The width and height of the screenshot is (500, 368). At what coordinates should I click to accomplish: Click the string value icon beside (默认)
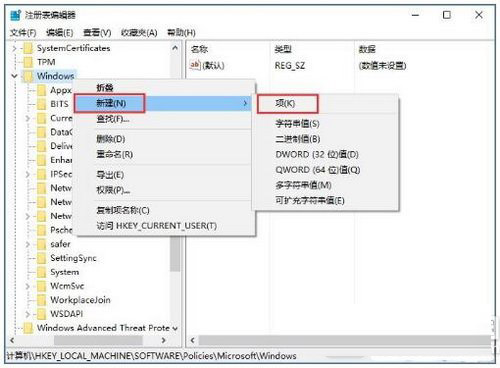(195, 65)
